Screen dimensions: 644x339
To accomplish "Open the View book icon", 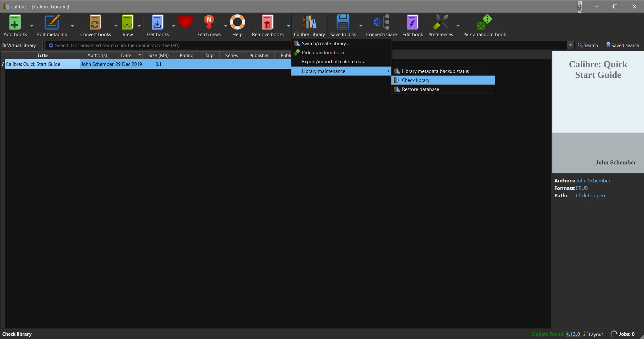I will (127, 22).
